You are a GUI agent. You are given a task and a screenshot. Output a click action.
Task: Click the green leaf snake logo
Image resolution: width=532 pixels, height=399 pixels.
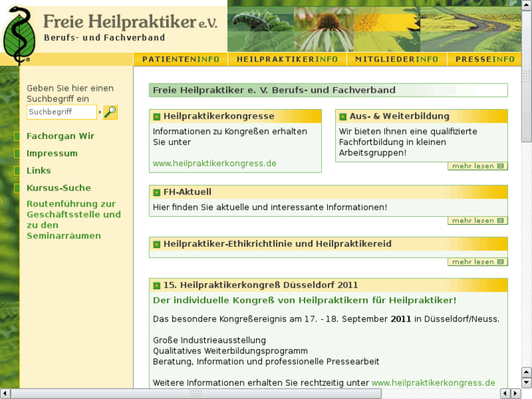[x=19, y=35]
